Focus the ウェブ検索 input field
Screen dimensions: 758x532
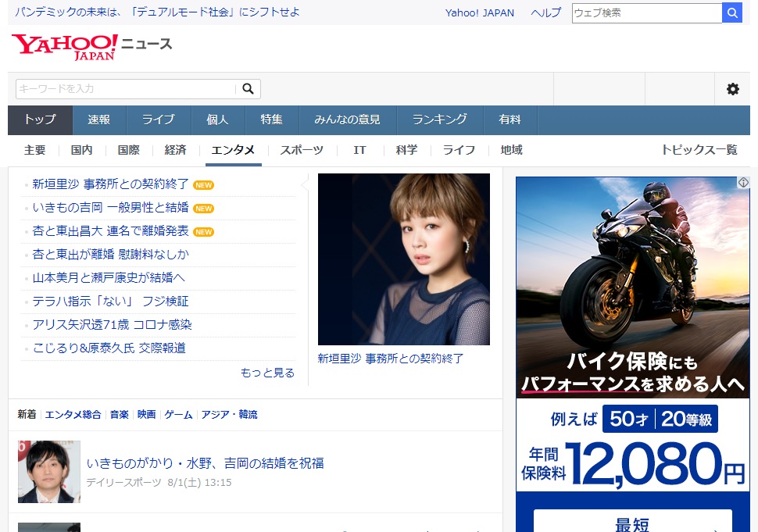tap(647, 13)
